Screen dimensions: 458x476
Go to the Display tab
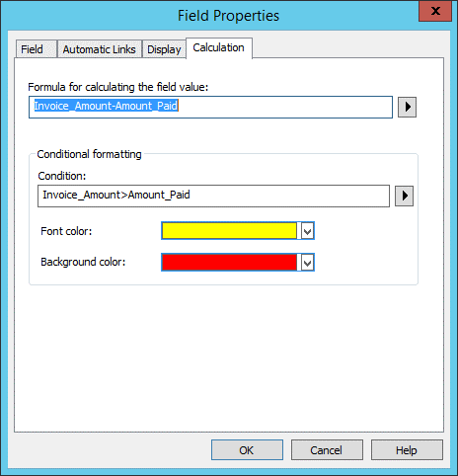164,49
